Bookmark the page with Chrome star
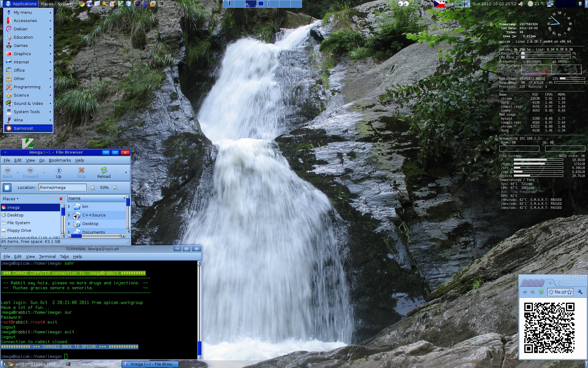Viewport: 588px width, 368px height. 569,292
